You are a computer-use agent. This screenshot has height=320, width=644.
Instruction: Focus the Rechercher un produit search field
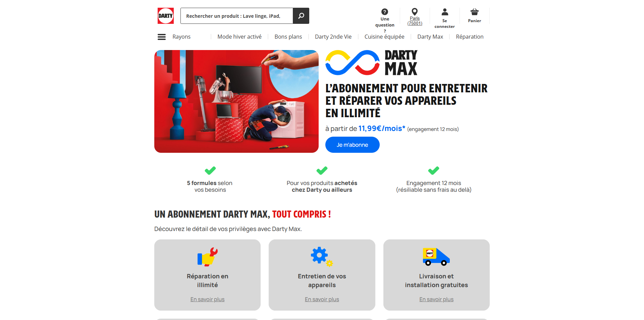237,16
